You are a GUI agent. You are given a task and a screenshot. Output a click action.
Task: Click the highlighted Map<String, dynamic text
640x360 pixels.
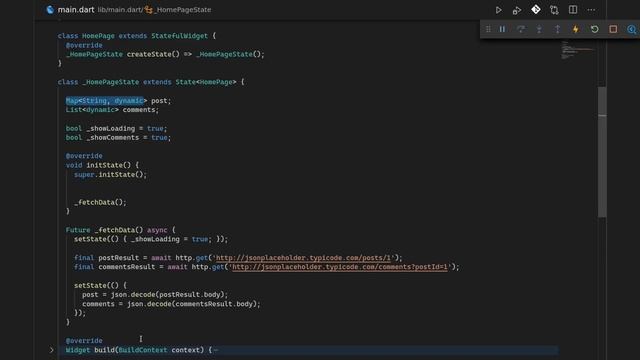(104, 100)
